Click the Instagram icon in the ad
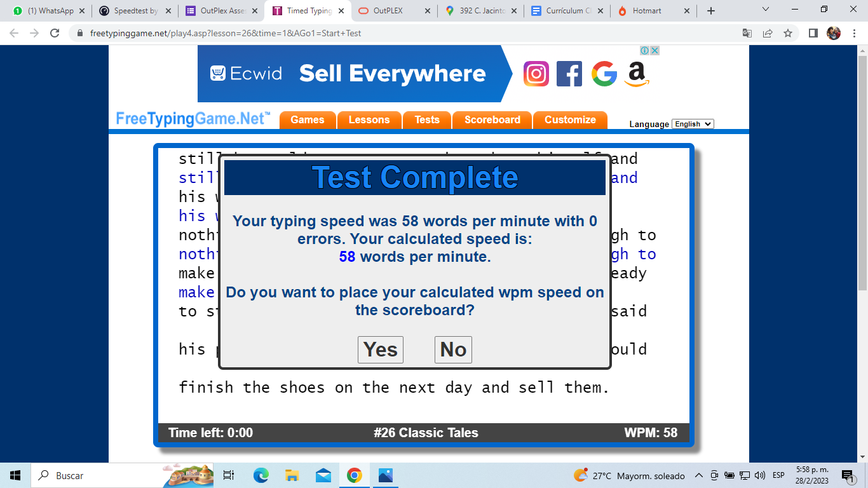 point(536,74)
